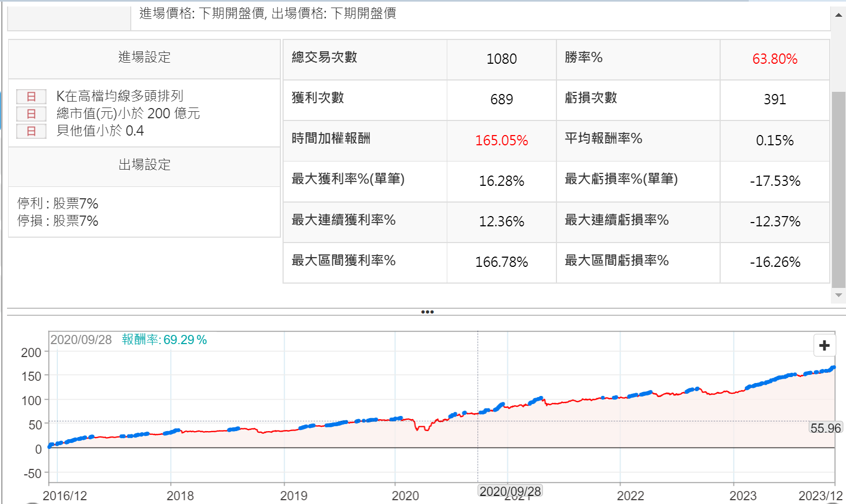
Task: Select the 出場設定 header
Action: click(x=144, y=165)
